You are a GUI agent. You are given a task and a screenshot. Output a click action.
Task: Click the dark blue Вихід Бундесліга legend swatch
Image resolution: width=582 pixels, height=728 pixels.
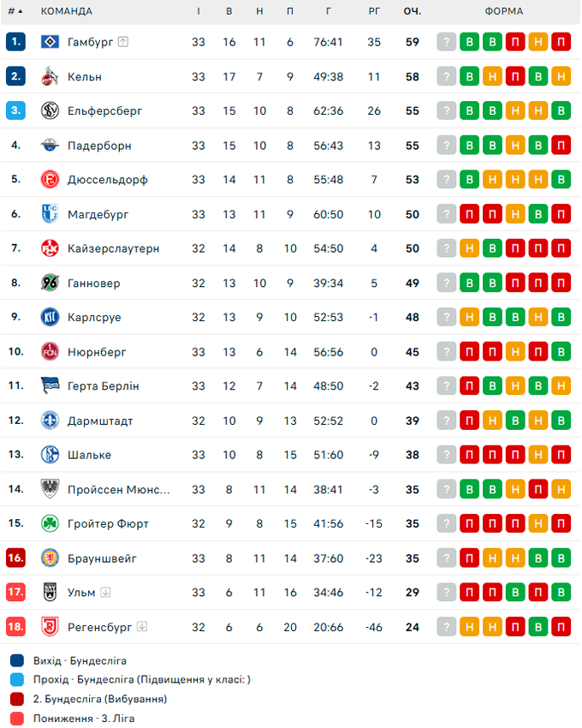[x=17, y=660]
